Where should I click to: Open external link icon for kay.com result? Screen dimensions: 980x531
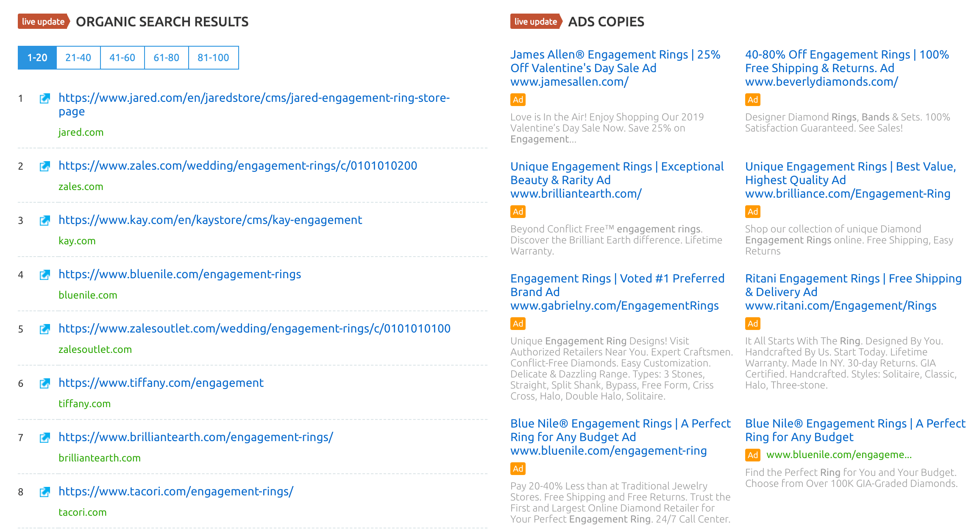[45, 221]
